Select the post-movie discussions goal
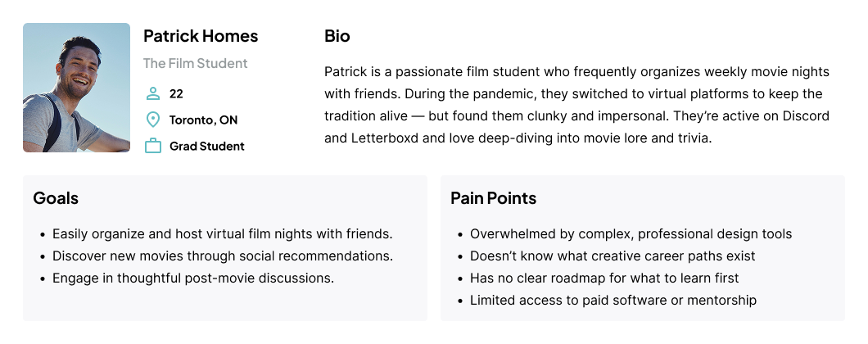 (x=193, y=278)
